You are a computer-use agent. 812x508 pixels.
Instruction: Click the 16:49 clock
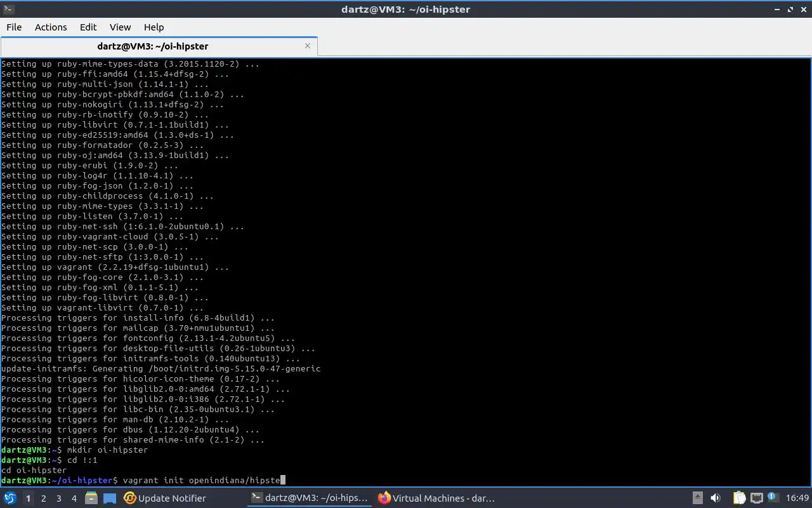[x=797, y=498]
